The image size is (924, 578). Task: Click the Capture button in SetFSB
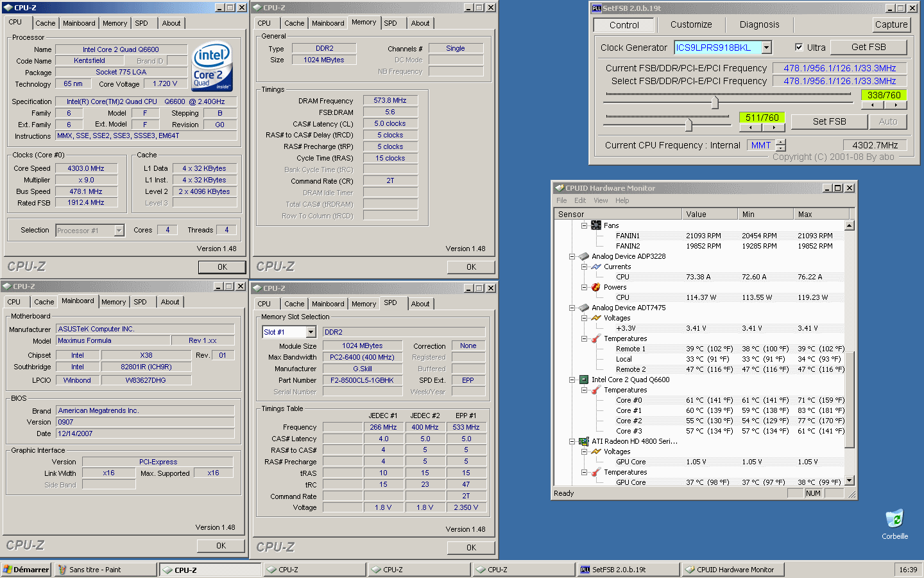(x=891, y=24)
